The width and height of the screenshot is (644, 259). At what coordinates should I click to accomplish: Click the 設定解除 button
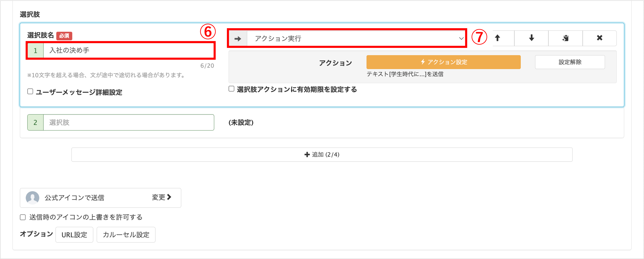[570, 62]
